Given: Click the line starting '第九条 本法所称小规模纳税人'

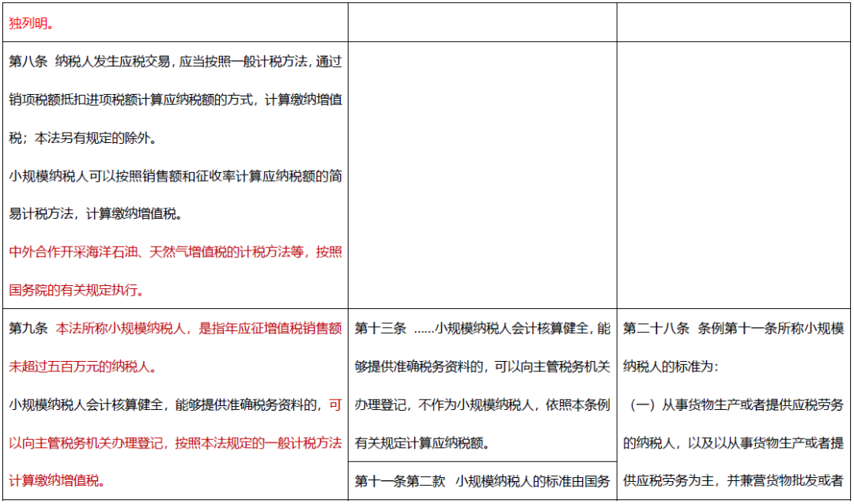Looking at the screenshot, I should click(176, 328).
